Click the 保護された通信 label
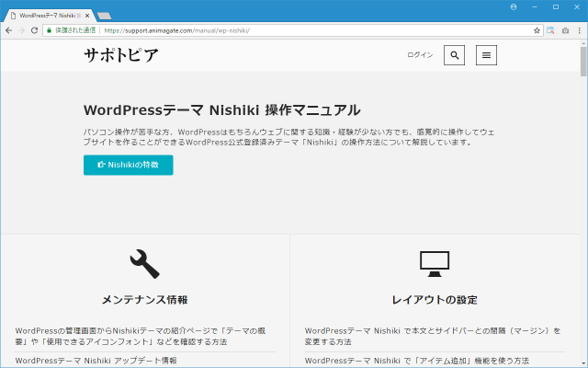Image resolution: width=588 pixels, height=368 pixels. [75, 30]
